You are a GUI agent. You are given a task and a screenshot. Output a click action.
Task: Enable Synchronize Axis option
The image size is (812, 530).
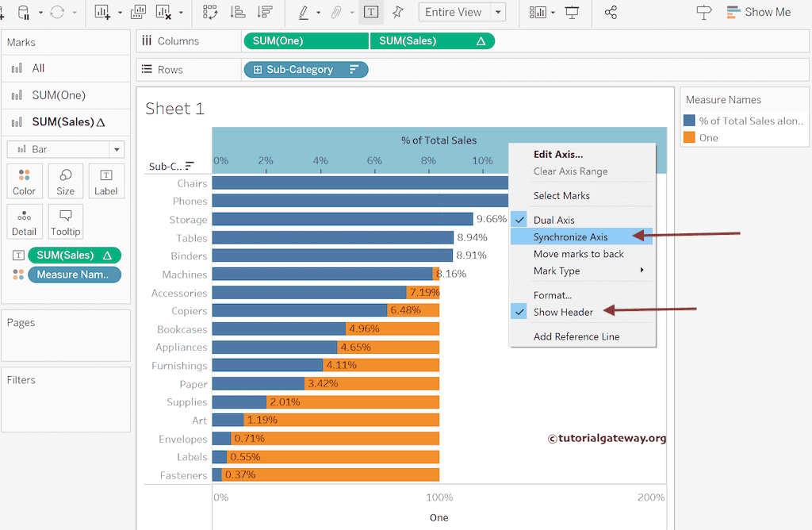(570, 236)
